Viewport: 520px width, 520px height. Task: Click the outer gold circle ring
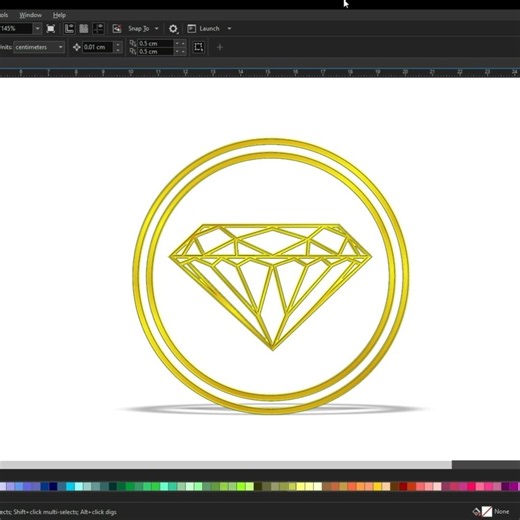pyautogui.click(x=271, y=142)
